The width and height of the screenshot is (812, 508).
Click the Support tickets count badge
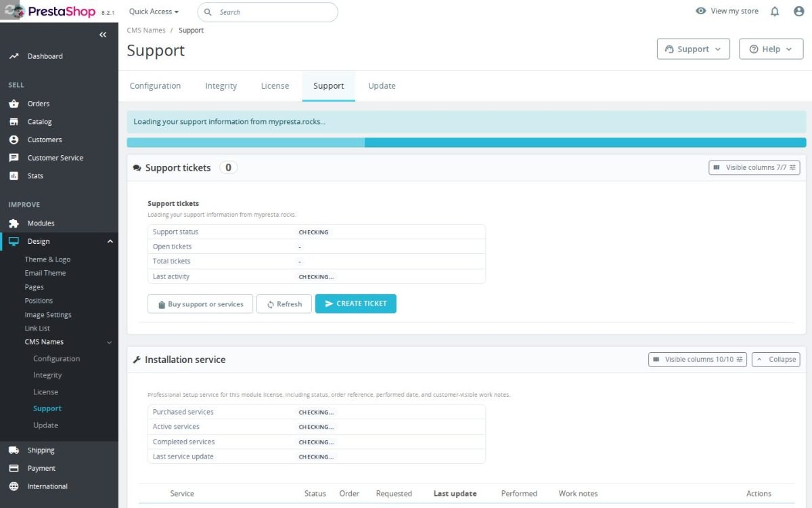point(229,167)
